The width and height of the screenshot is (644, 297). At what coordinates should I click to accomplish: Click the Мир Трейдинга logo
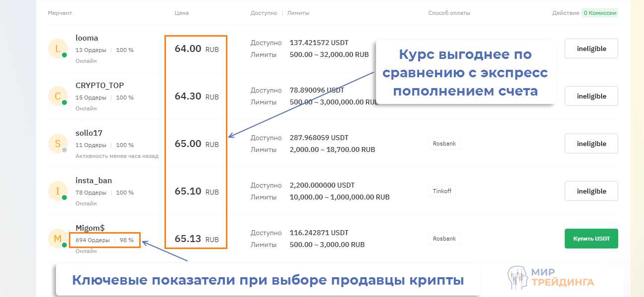551,277
